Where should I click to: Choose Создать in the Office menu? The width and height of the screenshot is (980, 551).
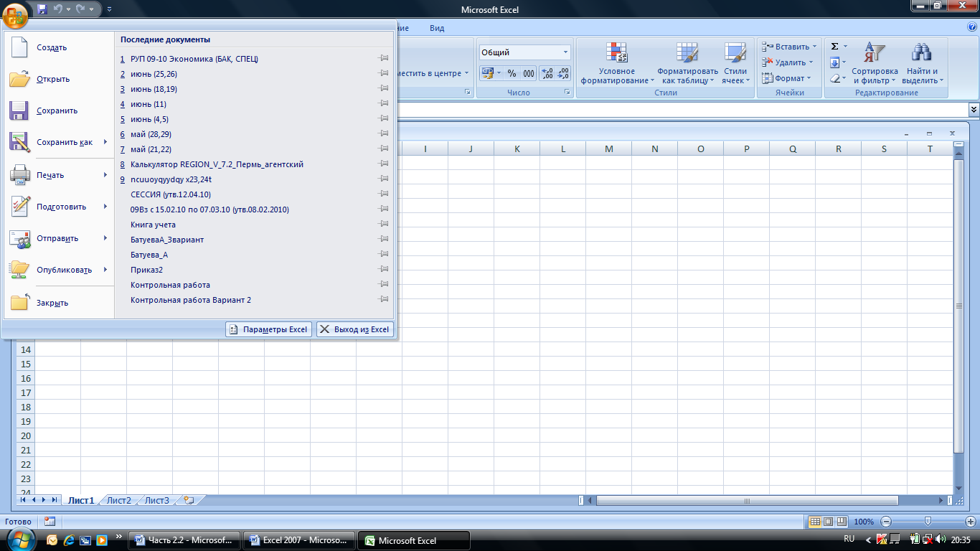click(59, 47)
